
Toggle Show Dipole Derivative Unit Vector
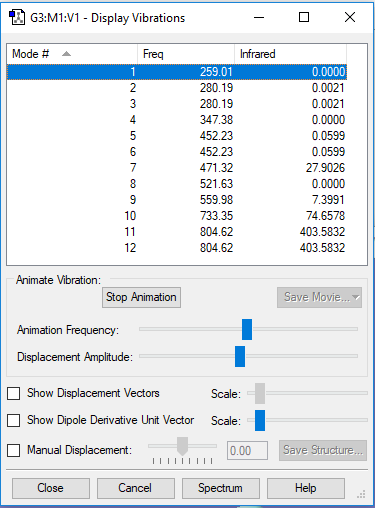point(14,420)
